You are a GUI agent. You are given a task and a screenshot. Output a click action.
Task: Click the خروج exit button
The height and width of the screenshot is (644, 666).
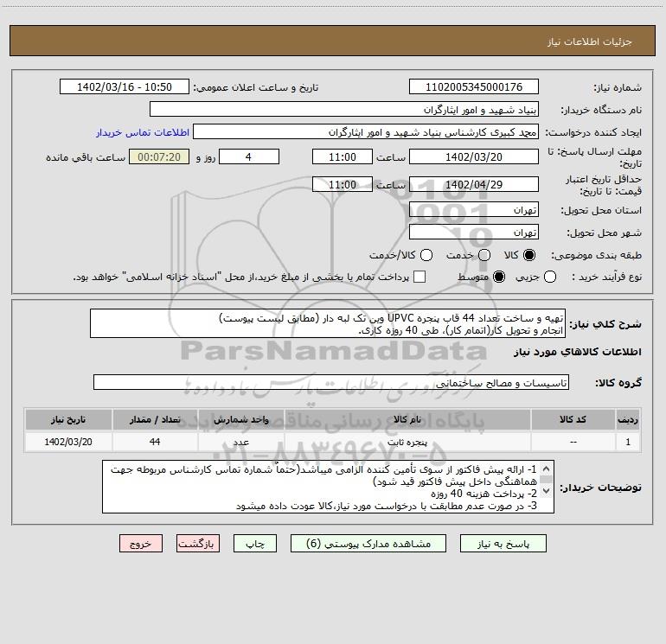141,544
